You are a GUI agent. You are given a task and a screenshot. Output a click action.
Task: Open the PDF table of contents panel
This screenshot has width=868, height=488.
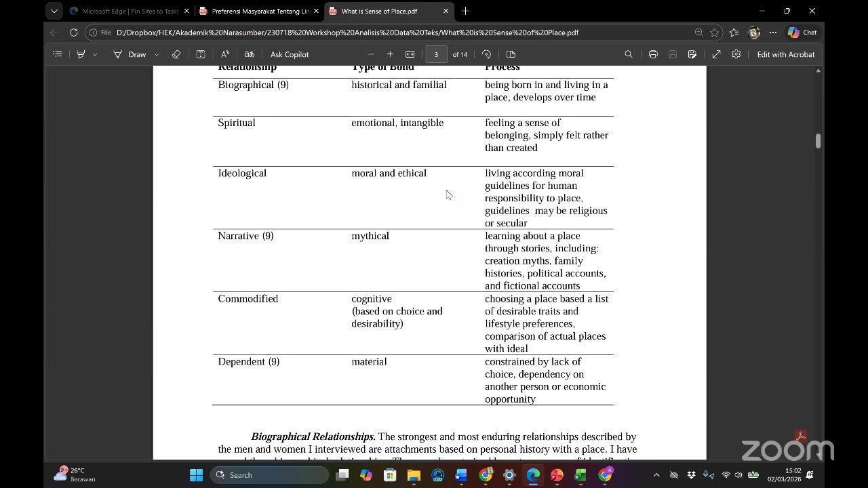click(x=58, y=54)
